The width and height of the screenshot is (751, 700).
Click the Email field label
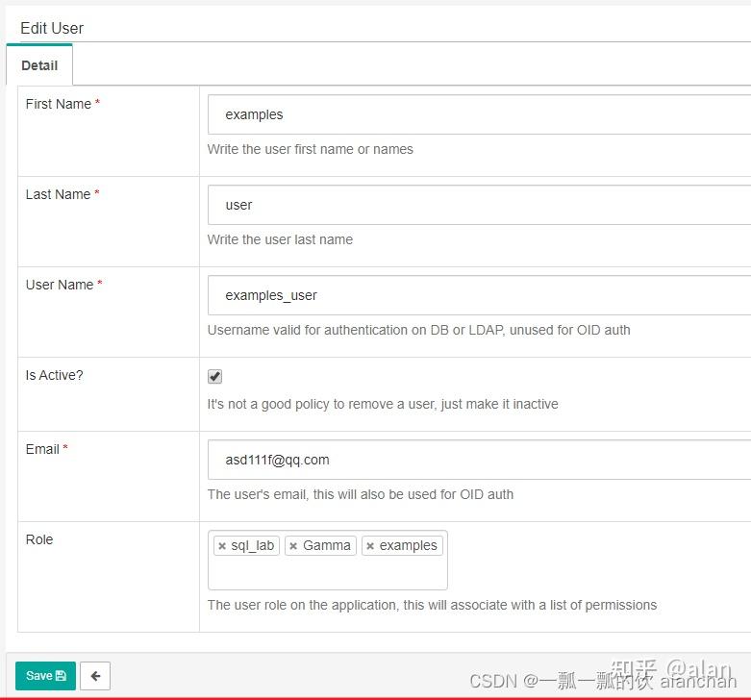pos(42,449)
